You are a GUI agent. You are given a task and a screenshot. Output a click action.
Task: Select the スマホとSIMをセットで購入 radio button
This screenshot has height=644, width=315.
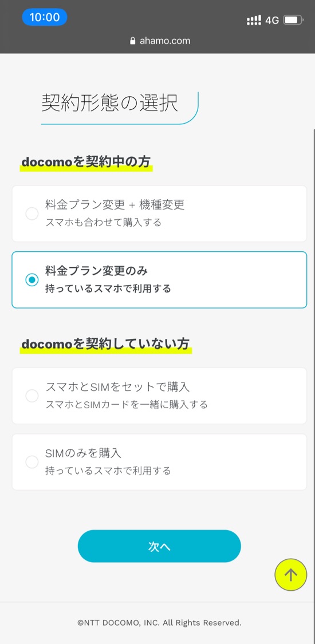click(x=32, y=396)
